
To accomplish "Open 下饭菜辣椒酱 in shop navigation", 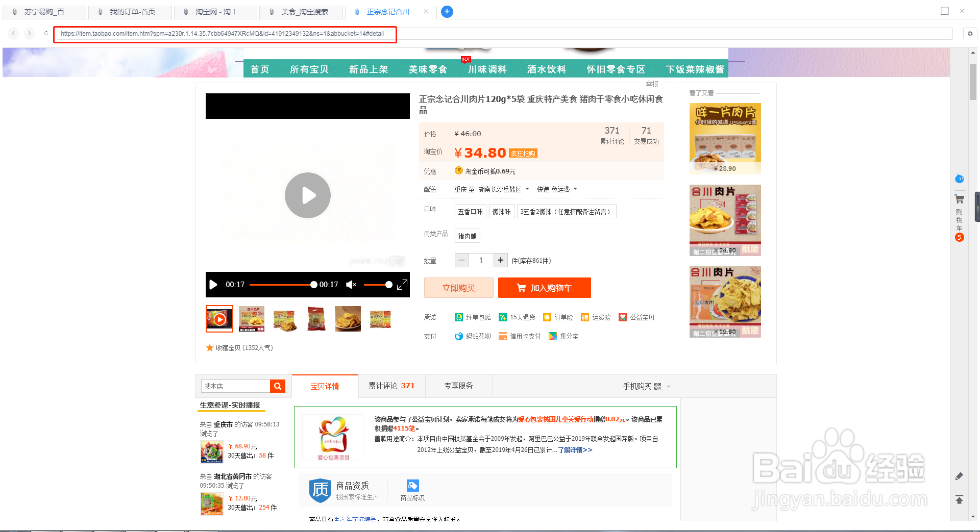I will (695, 69).
